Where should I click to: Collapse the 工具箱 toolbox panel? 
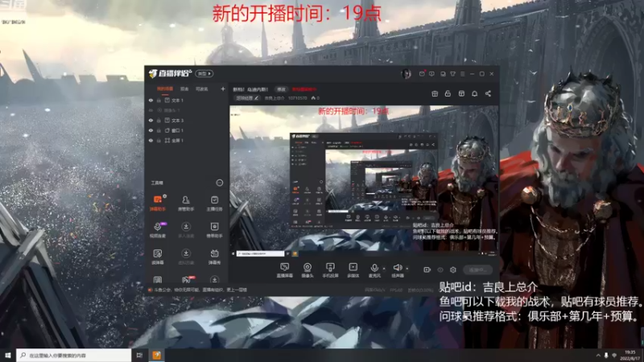pos(219,183)
